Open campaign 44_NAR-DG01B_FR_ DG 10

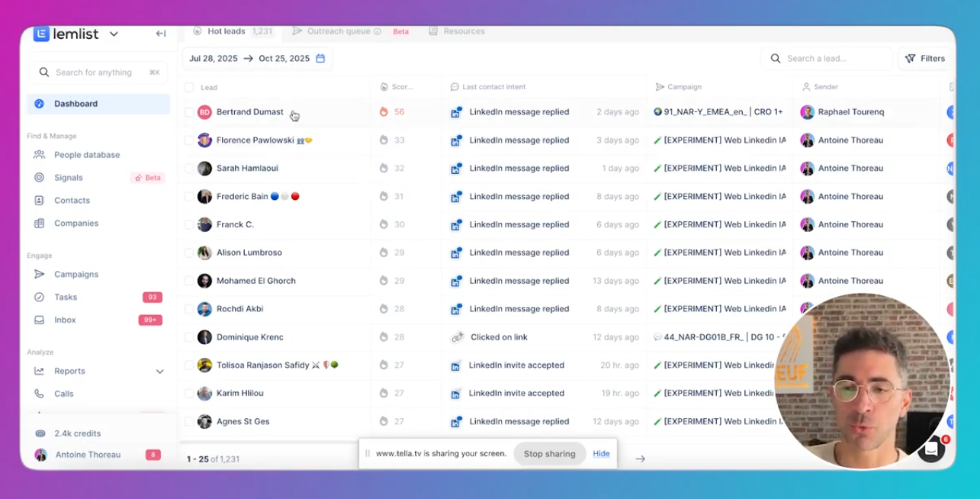[x=718, y=337]
